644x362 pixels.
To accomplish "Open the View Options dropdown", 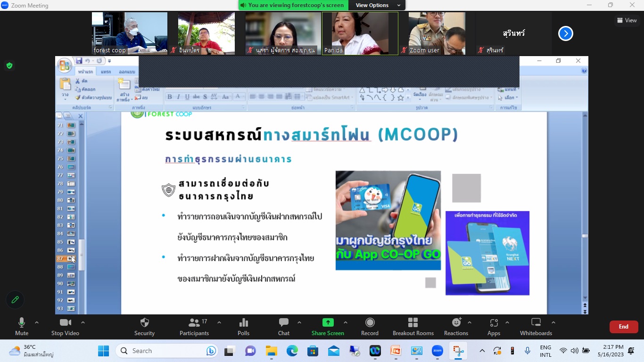I will 377,5.
